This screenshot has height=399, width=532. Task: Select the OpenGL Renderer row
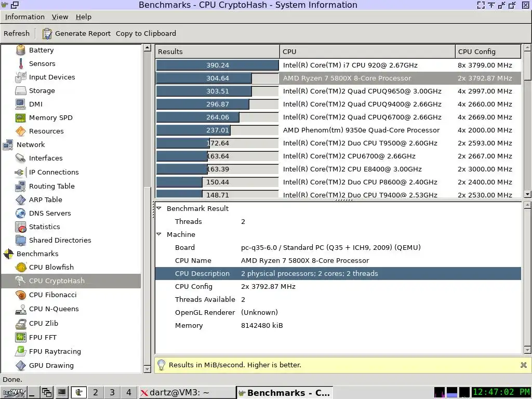(338, 312)
